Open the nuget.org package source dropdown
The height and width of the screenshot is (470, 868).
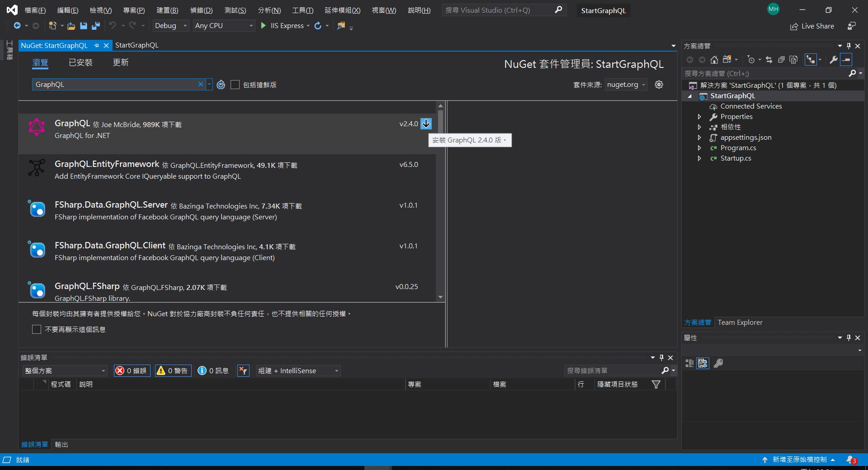[x=626, y=85]
